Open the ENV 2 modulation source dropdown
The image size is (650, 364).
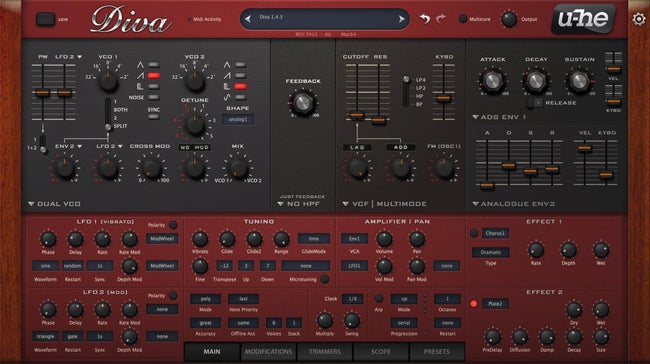point(68,146)
